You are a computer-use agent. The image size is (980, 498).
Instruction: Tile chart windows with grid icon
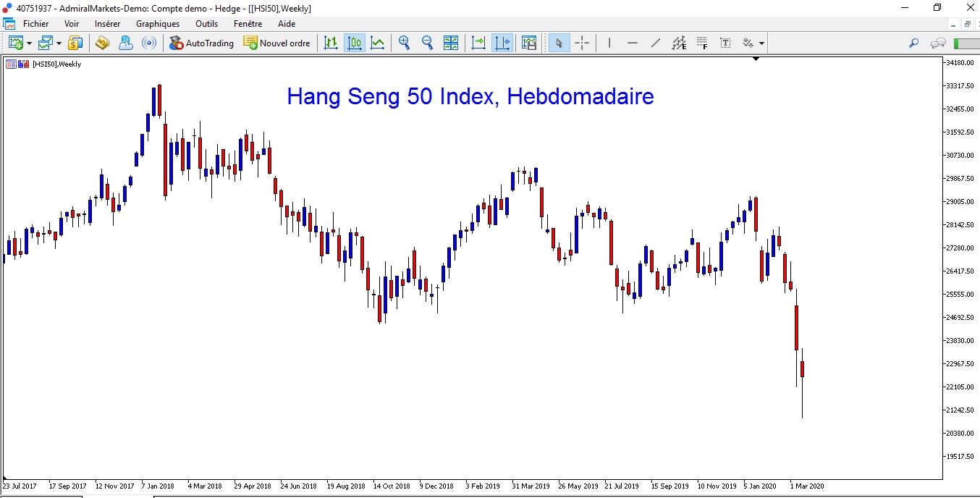(x=451, y=43)
